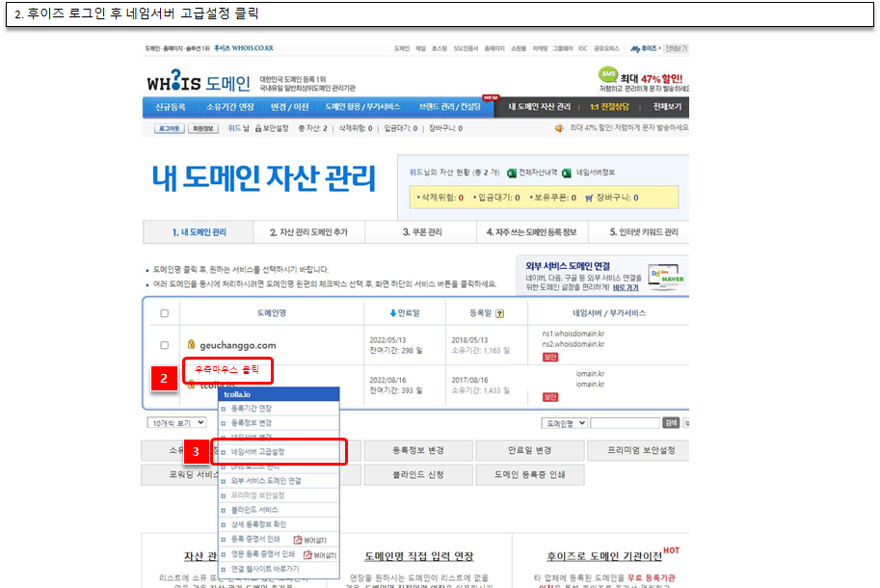Viewport: 880px width, 588px height.
Task: Click the Excel icon beside 전체자산내역
Action: click(511, 173)
